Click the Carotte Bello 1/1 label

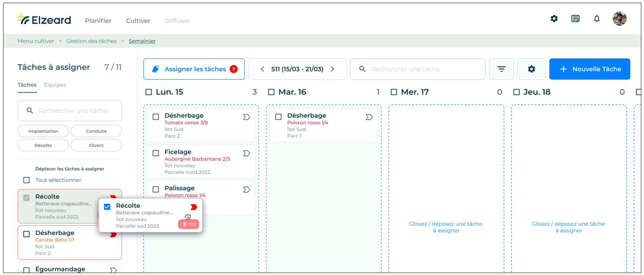click(55, 240)
